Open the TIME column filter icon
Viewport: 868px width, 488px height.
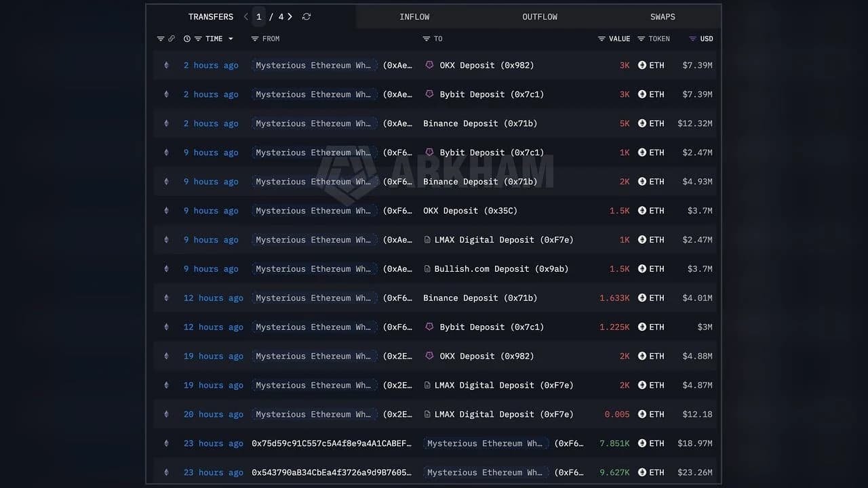point(198,39)
